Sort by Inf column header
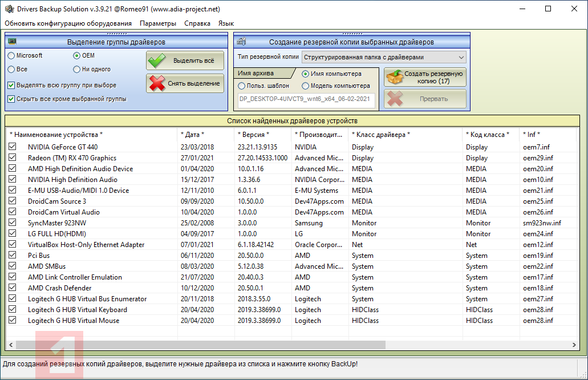The height and width of the screenshot is (380, 588). point(548,134)
